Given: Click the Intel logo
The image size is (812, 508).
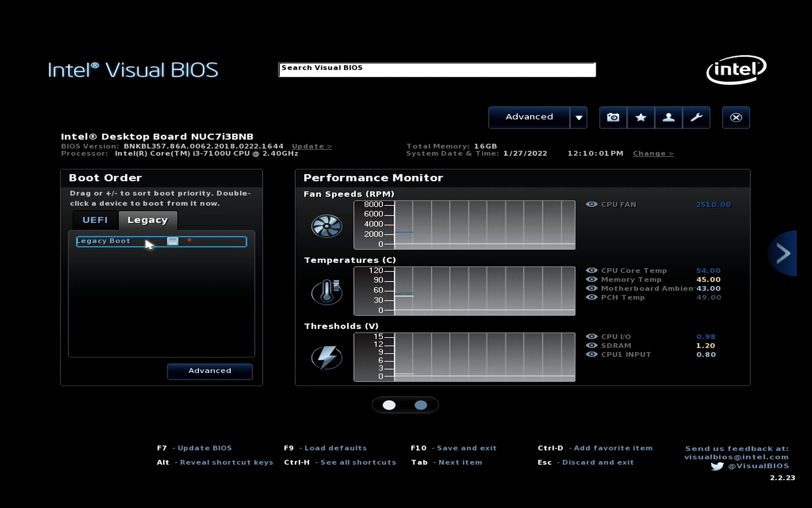Looking at the screenshot, I should tap(736, 69).
